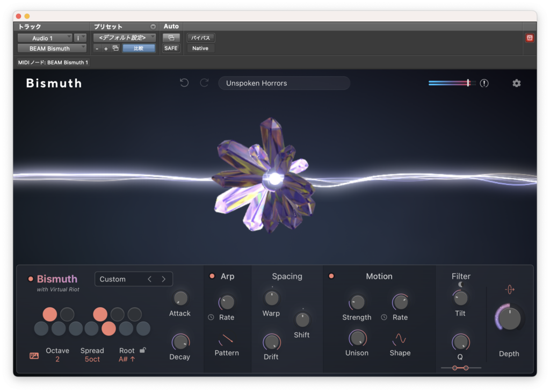
Task: Turn off the lit G pad in the lower row
Action: (x=108, y=329)
